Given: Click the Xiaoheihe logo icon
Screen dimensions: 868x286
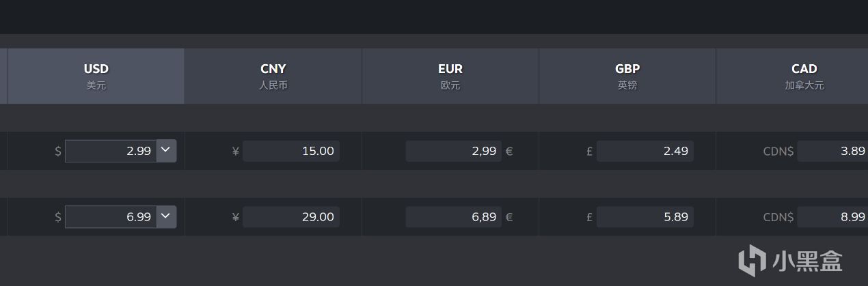Looking at the screenshot, I should coord(752,260).
